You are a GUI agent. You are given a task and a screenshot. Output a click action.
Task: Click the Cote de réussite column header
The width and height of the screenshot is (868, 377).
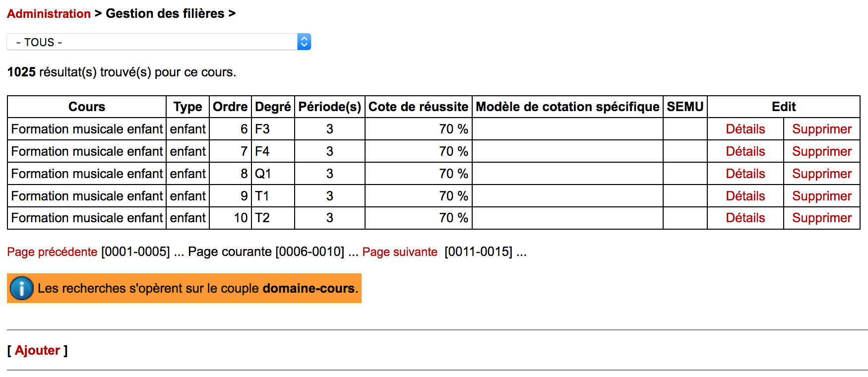418,107
